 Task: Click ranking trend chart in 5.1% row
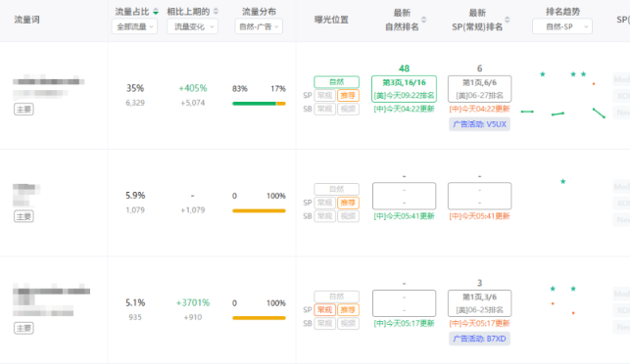click(x=563, y=300)
